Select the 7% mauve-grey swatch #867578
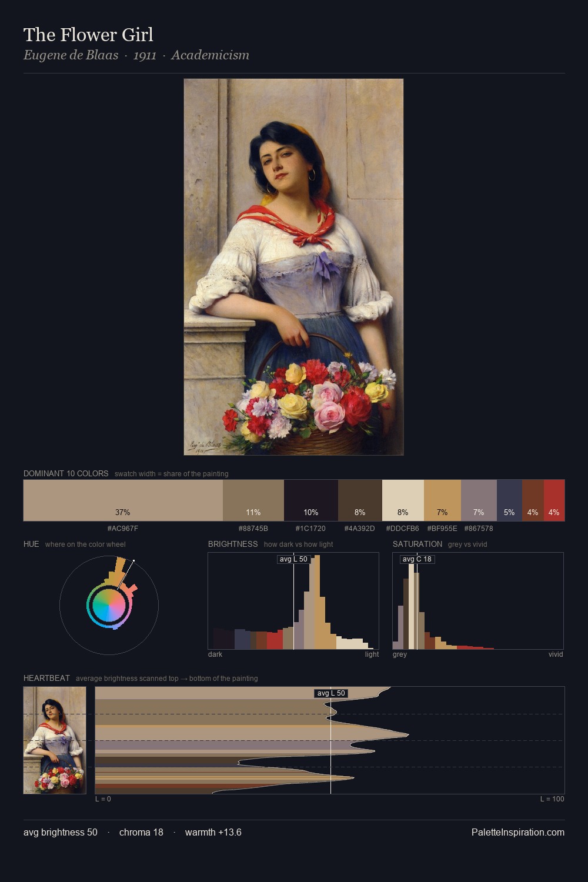588x882 pixels. click(x=479, y=500)
